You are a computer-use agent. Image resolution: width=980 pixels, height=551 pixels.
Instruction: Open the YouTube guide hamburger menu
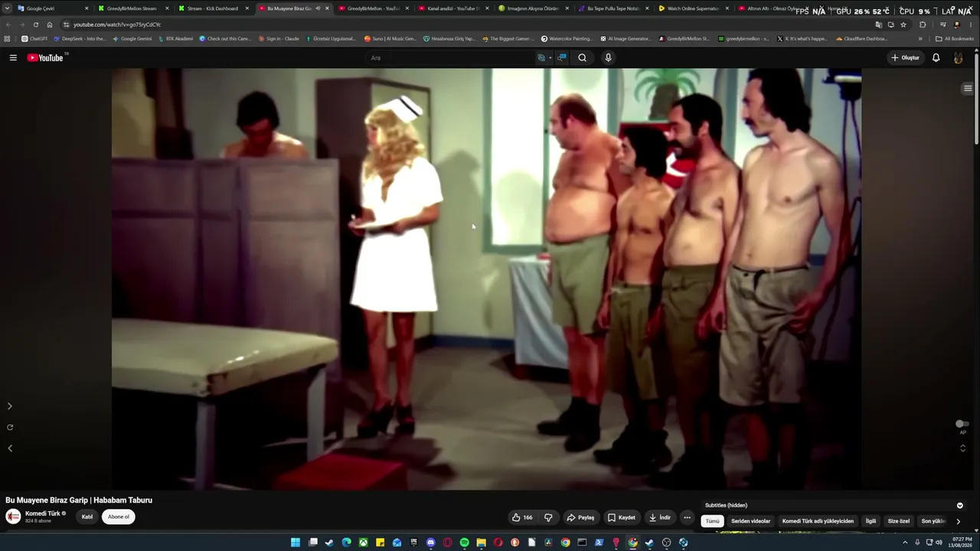pos(13,57)
